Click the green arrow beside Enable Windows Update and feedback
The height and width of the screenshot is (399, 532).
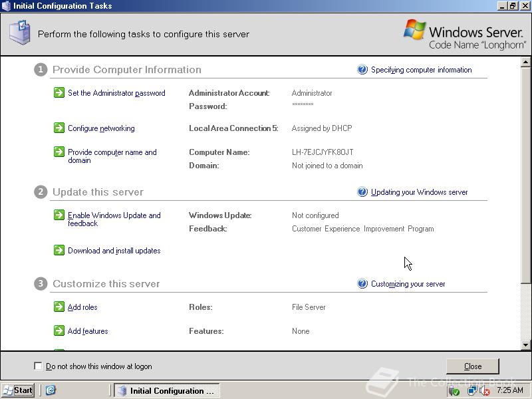[59, 215]
